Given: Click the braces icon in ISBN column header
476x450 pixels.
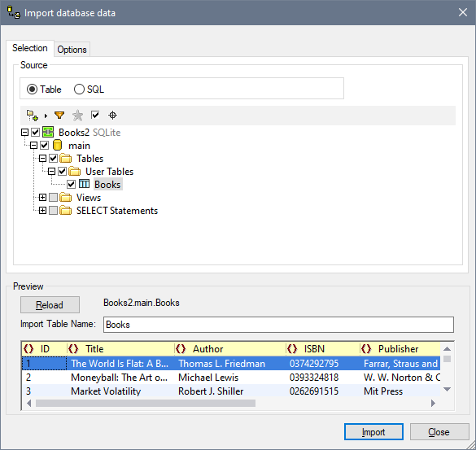Looking at the screenshot, I should (292, 349).
